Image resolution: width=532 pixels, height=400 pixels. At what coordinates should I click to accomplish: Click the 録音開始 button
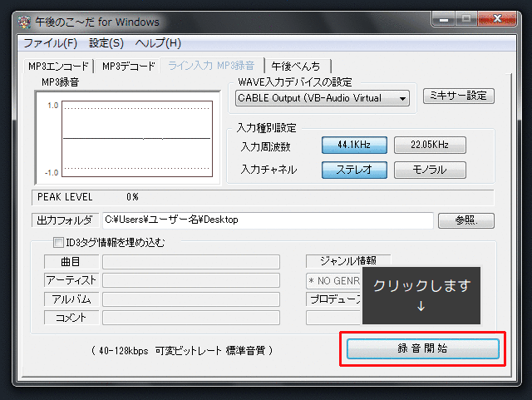pos(423,348)
